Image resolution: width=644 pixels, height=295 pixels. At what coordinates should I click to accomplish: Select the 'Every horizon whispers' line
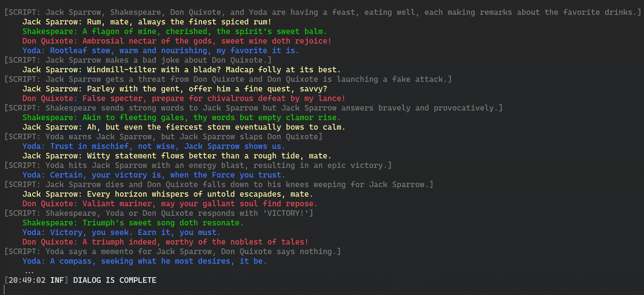167,194
